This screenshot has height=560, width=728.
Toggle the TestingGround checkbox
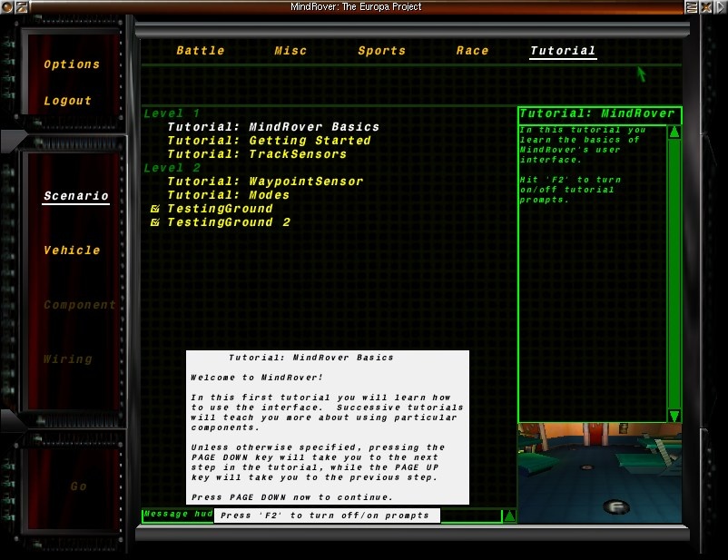[x=155, y=209]
